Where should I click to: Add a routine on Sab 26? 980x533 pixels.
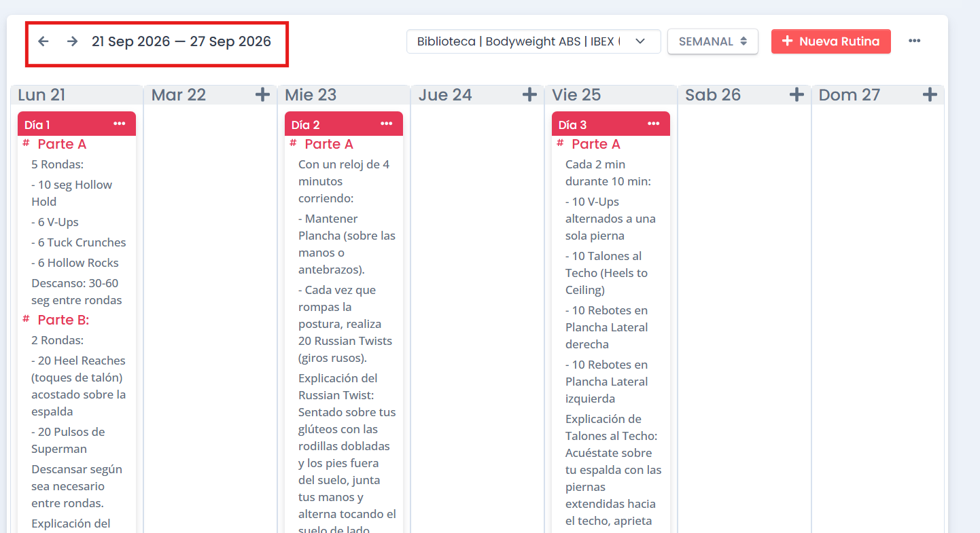797,94
